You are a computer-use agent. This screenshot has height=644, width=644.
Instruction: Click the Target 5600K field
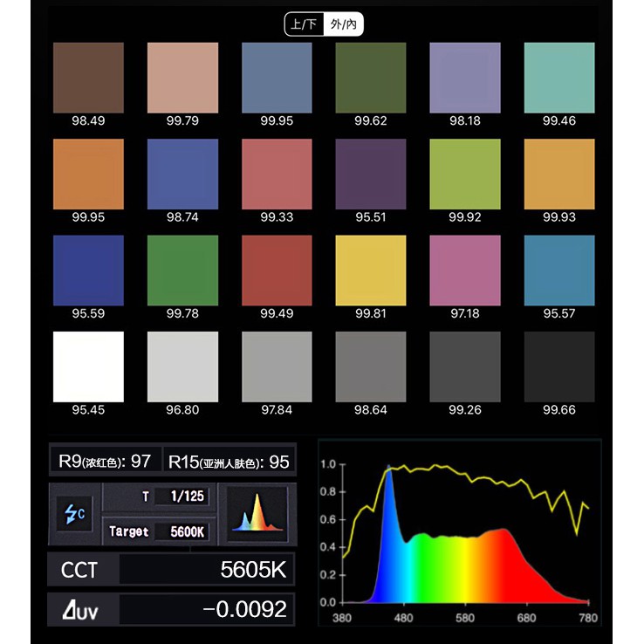159,531
